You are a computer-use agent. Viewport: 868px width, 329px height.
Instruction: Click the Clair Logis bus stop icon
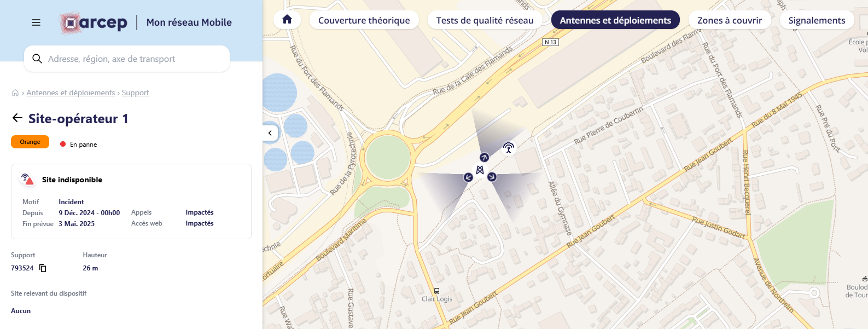click(436, 291)
